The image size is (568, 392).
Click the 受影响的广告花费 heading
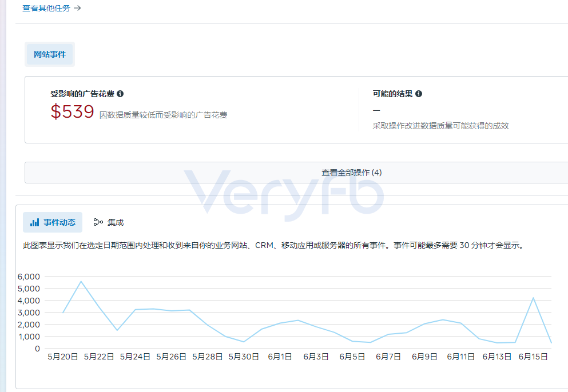coord(82,94)
